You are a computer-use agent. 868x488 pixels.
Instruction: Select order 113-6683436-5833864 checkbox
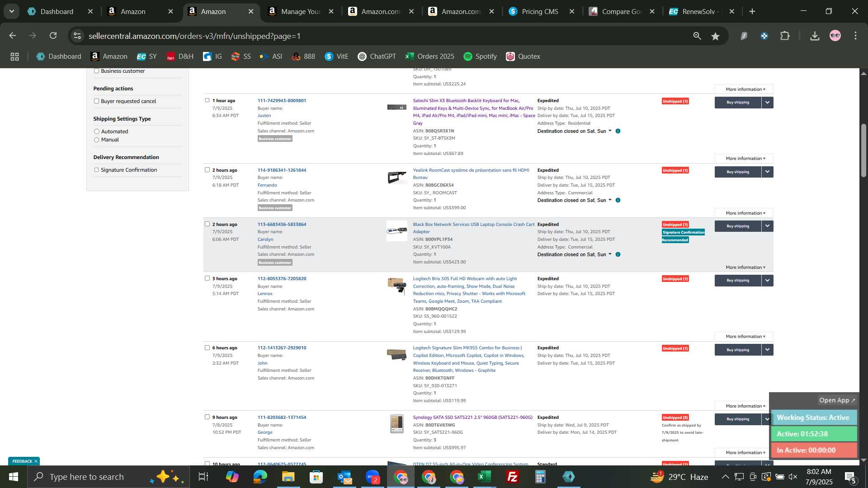point(207,224)
